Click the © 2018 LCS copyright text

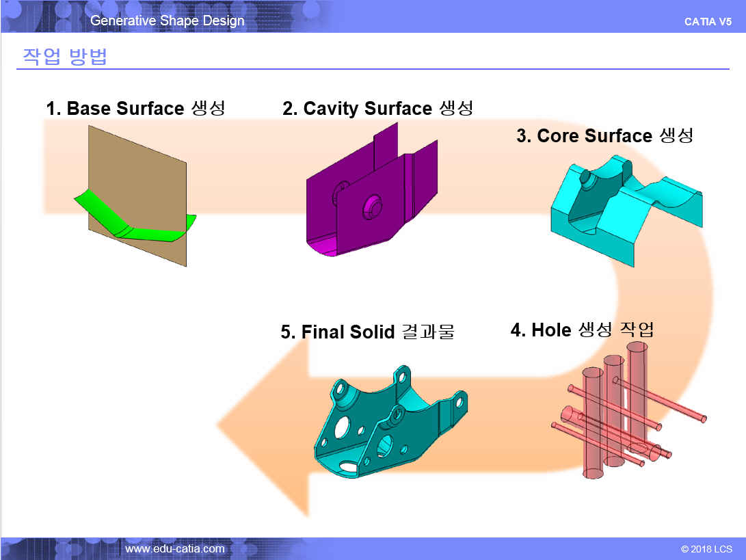(706, 549)
